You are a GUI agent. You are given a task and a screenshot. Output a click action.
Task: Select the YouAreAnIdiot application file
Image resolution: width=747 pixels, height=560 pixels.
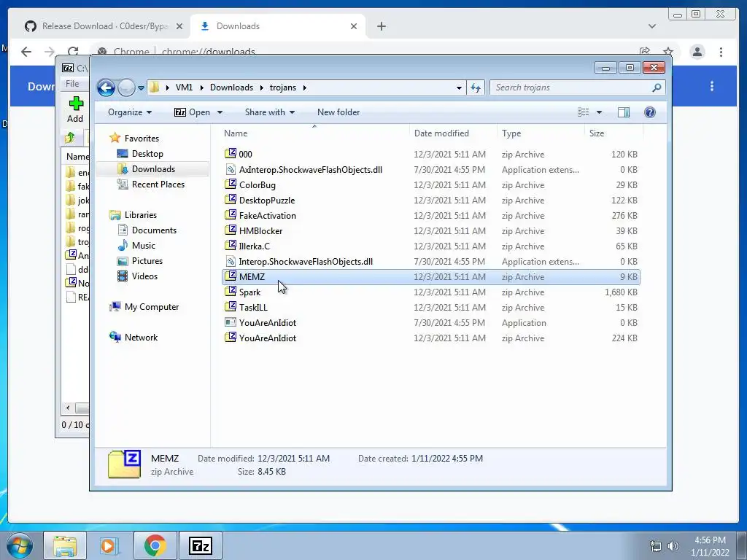pyautogui.click(x=431, y=323)
